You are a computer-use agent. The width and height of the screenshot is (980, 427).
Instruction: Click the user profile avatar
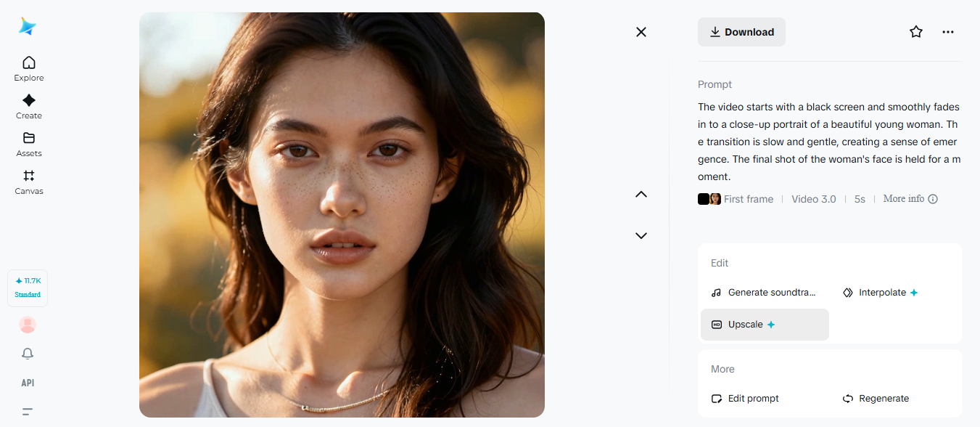click(28, 325)
